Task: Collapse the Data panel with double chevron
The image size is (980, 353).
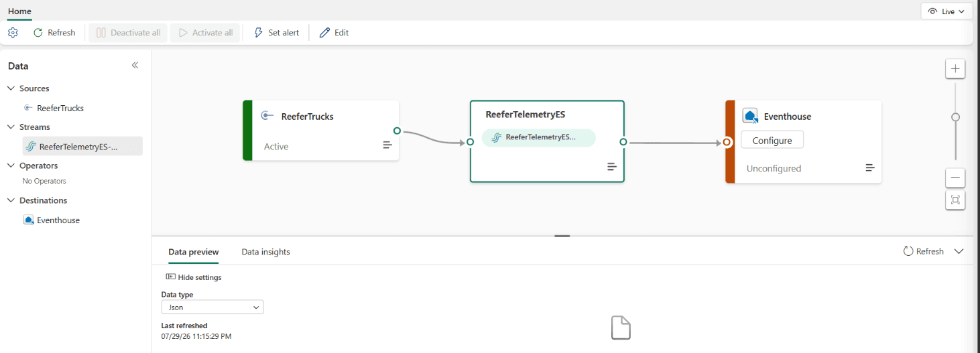Action: point(135,65)
